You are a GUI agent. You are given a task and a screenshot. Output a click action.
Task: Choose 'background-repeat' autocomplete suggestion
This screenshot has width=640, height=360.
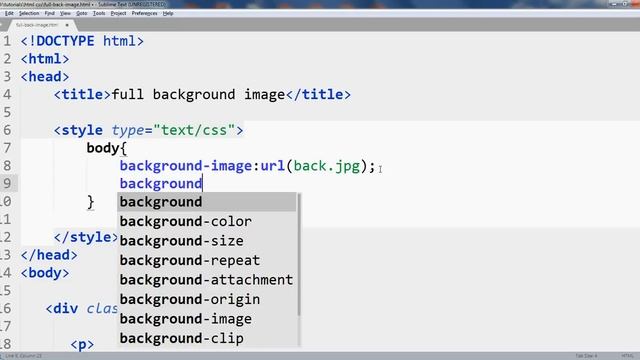(x=207, y=260)
